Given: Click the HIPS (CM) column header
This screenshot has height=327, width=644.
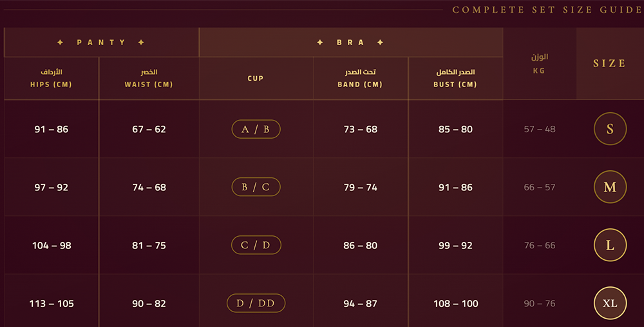Looking at the screenshot, I should (51, 78).
